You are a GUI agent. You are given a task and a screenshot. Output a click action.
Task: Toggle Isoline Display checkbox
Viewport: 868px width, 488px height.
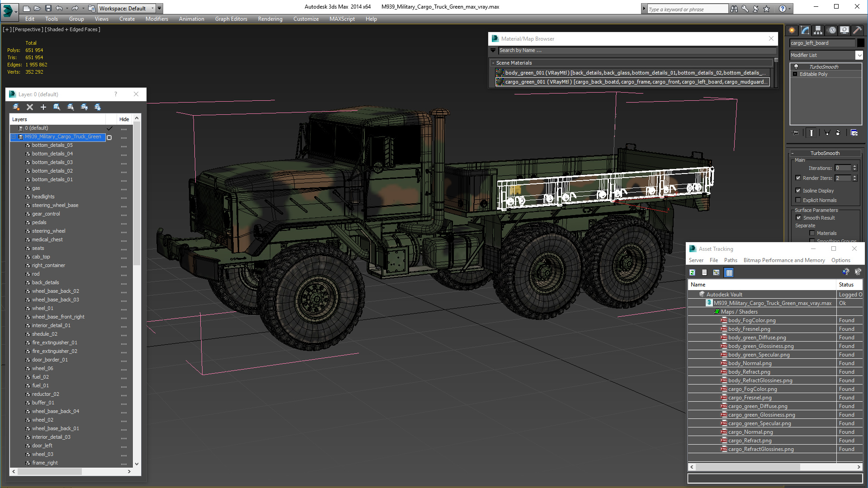(x=798, y=191)
